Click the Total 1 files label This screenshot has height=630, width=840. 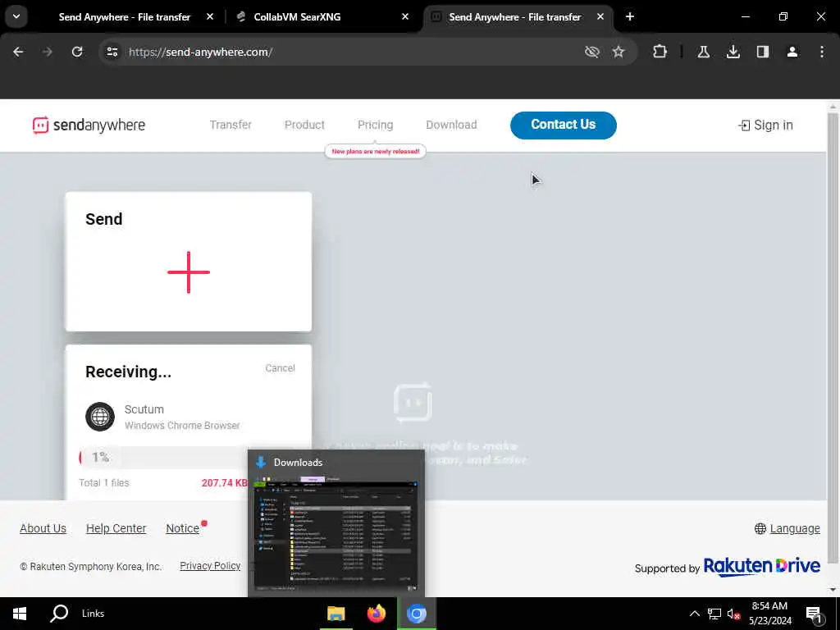tap(104, 482)
